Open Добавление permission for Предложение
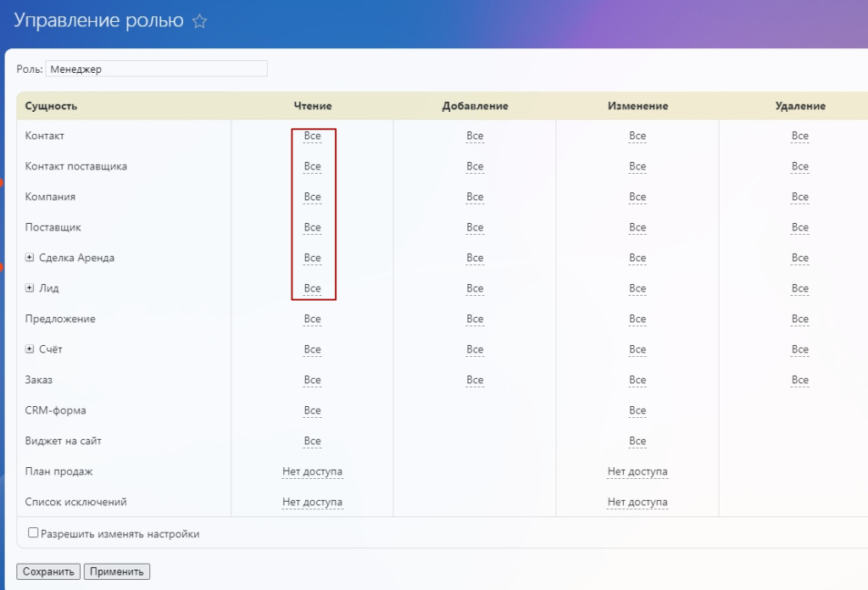This screenshot has width=868, height=590. tap(475, 319)
